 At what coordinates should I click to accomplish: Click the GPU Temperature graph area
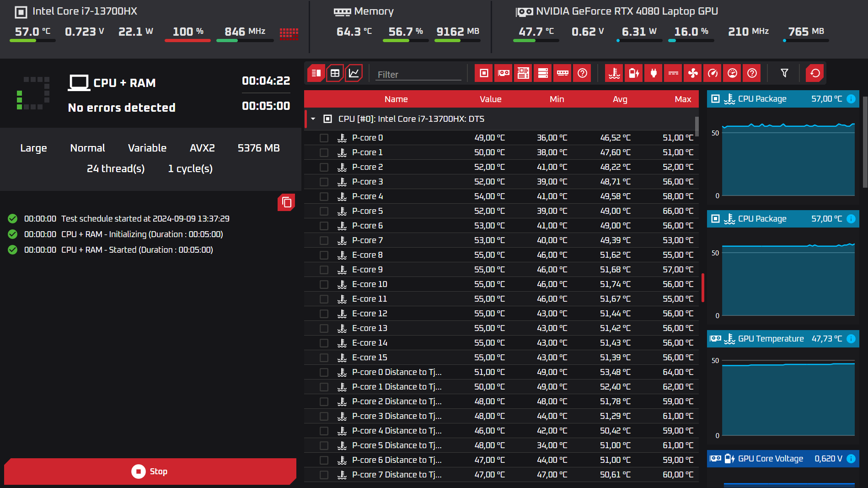click(x=788, y=397)
